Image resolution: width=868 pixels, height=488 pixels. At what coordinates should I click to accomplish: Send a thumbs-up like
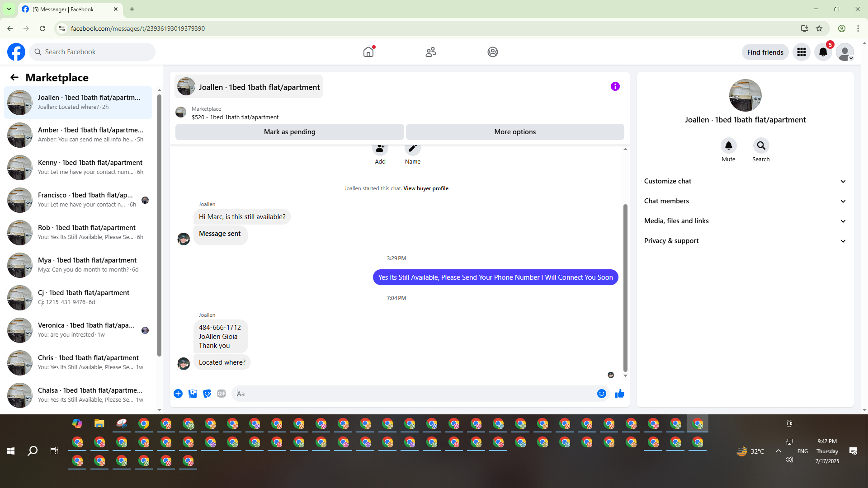(620, 394)
